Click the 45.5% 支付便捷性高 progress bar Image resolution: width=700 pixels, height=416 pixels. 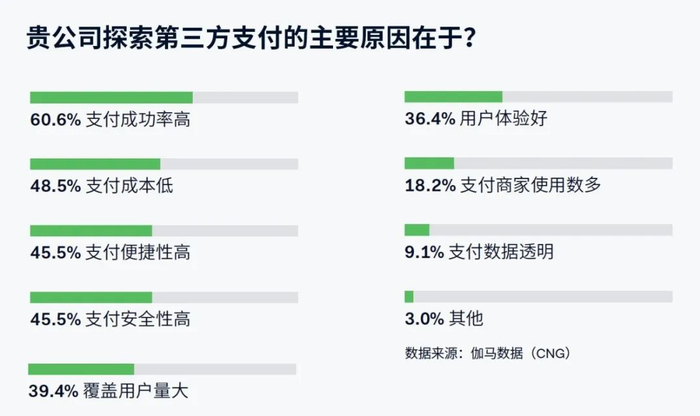coord(164,230)
